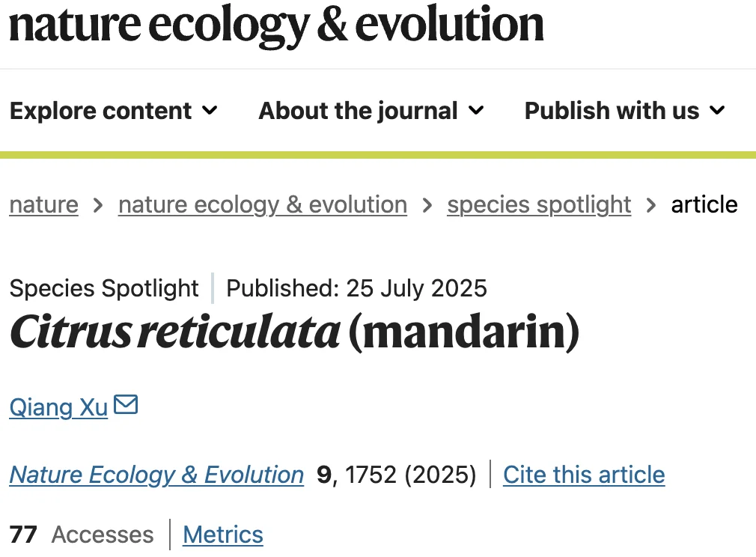
Task: Open the About the journal menu
Action: [358, 111]
